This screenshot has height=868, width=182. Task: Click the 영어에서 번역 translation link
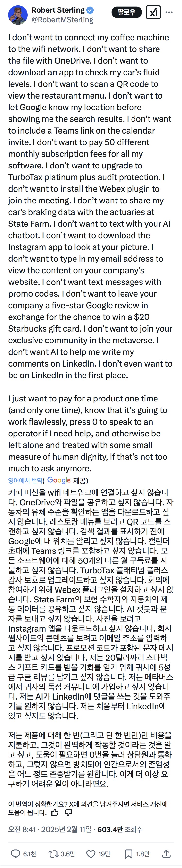tap(25, 480)
